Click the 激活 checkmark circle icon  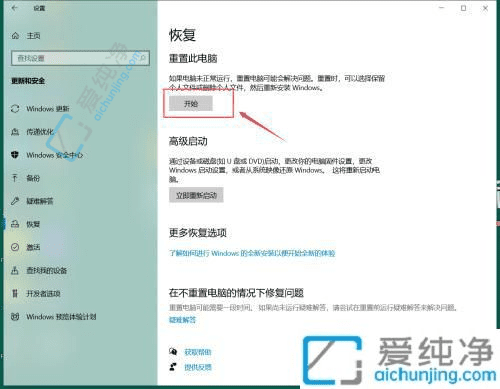15,247
